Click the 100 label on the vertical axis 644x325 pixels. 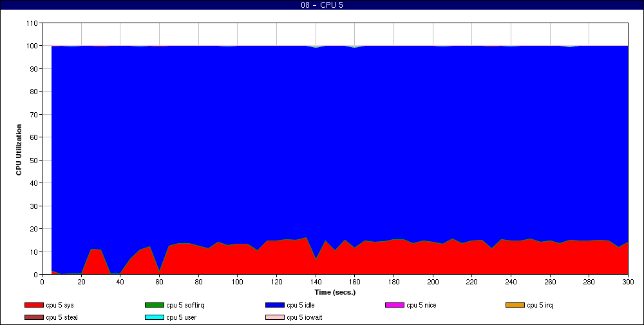coord(32,46)
